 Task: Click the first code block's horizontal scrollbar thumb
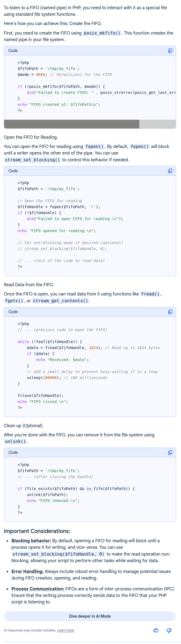71,124
